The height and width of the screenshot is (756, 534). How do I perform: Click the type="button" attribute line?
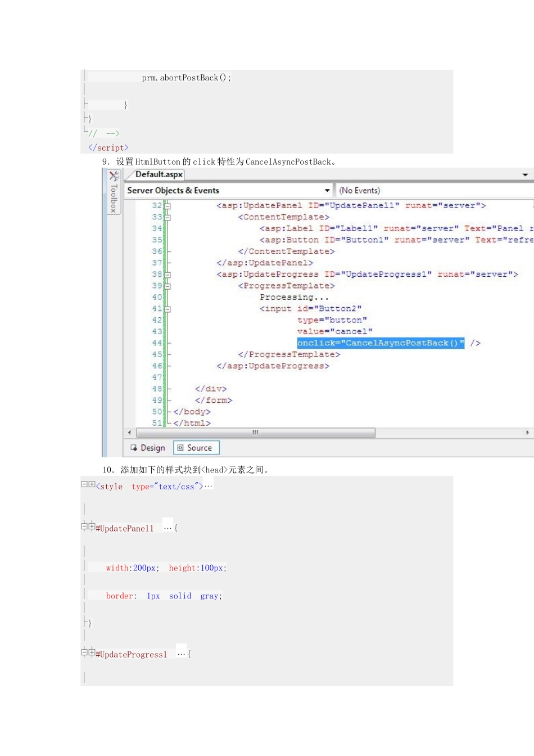[x=332, y=320]
